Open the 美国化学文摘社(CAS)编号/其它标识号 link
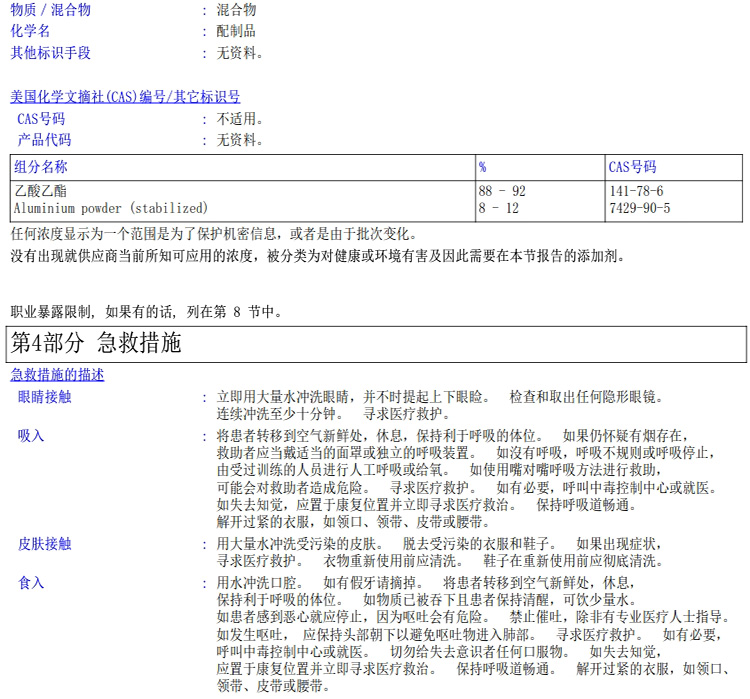750x699 pixels. pos(125,97)
